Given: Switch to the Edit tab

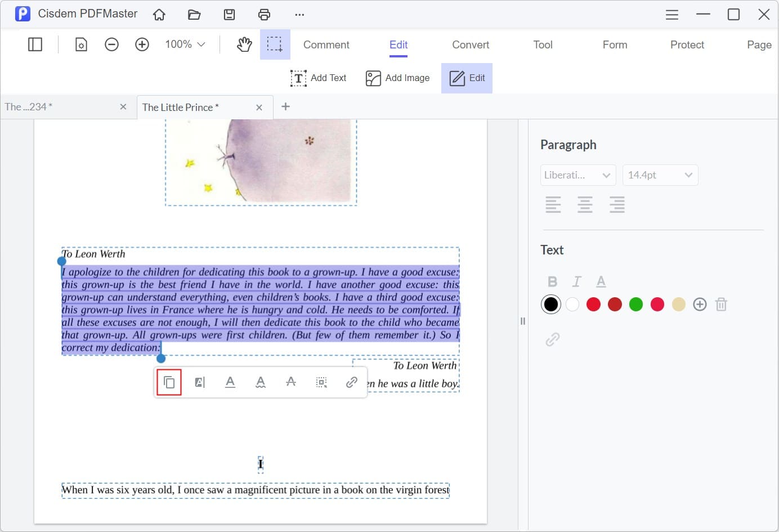Looking at the screenshot, I should (399, 44).
